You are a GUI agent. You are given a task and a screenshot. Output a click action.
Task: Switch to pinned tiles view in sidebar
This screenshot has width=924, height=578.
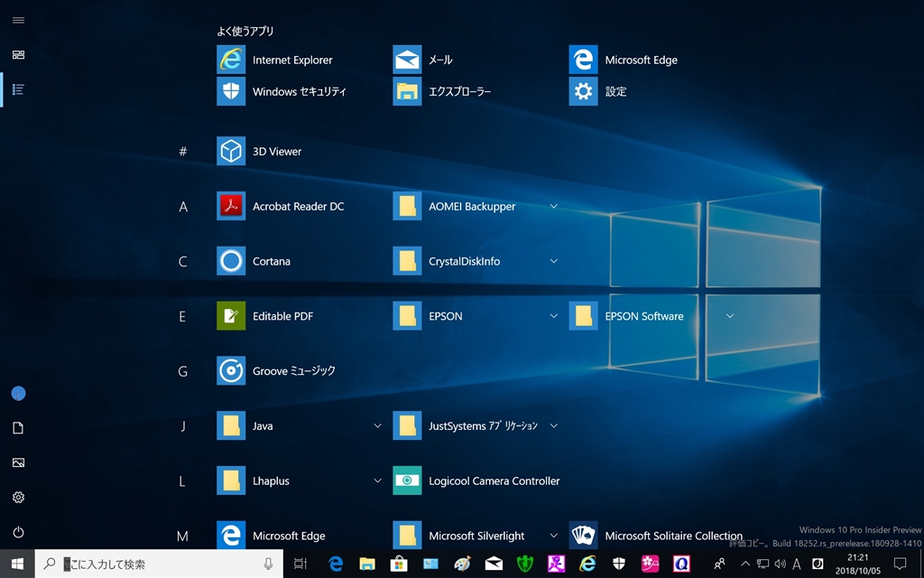18,54
